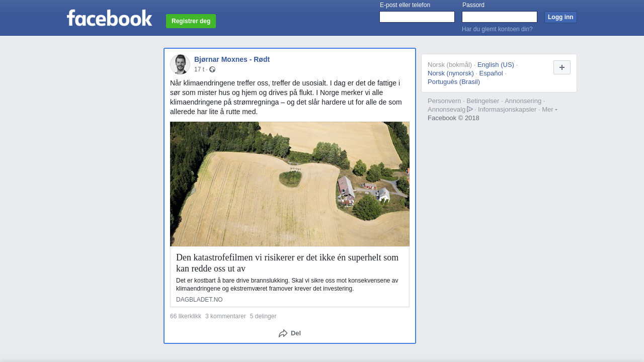This screenshot has width=644, height=362.
Task: Open the Den katastrofefilmen article headline
Action: (x=287, y=263)
